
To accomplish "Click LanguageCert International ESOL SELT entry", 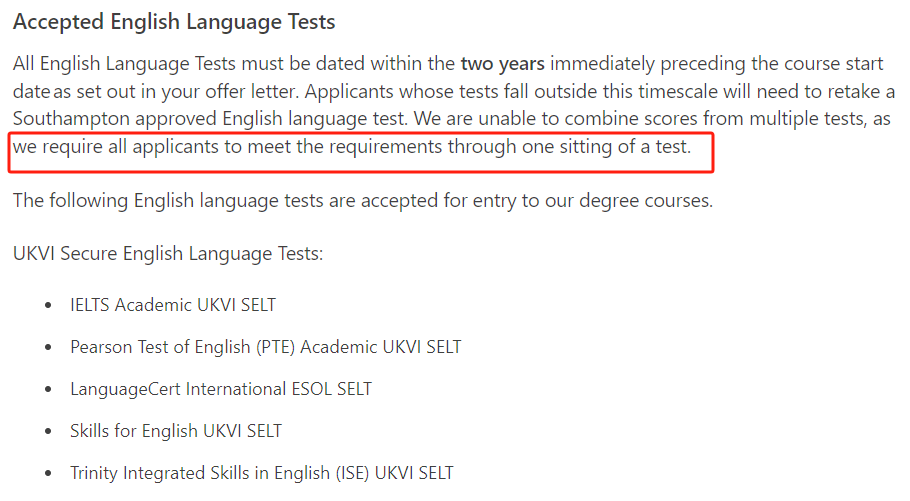I will coord(221,389).
